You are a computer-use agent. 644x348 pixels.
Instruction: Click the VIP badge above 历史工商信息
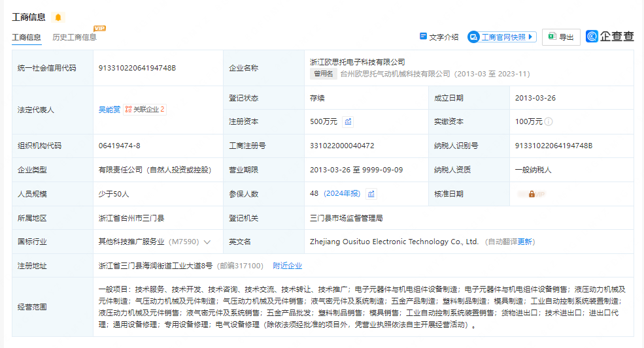[x=99, y=28]
